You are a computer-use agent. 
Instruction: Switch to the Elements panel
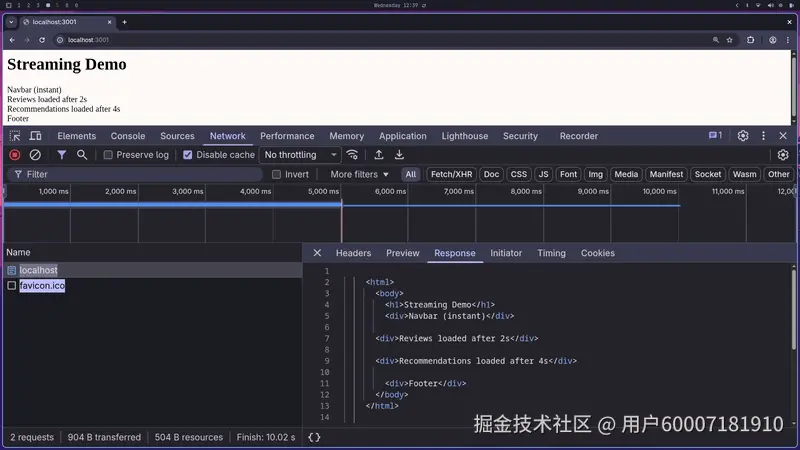tap(77, 136)
